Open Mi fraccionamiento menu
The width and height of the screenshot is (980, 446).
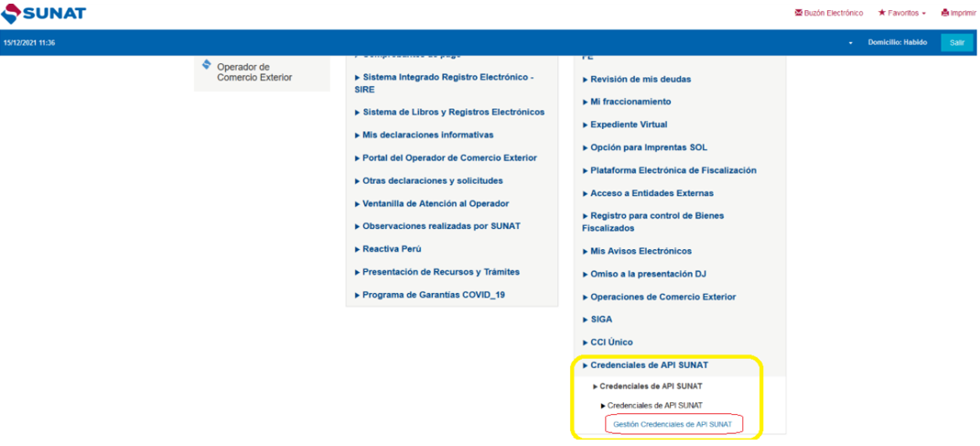coord(627,102)
